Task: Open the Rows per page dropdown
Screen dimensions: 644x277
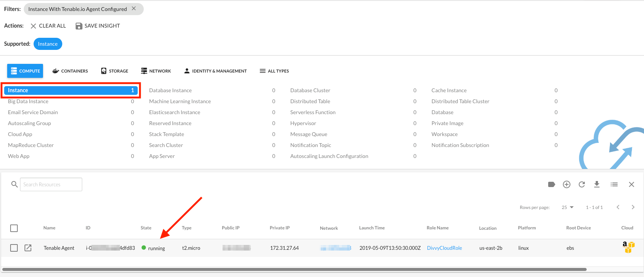Action: coord(568,207)
